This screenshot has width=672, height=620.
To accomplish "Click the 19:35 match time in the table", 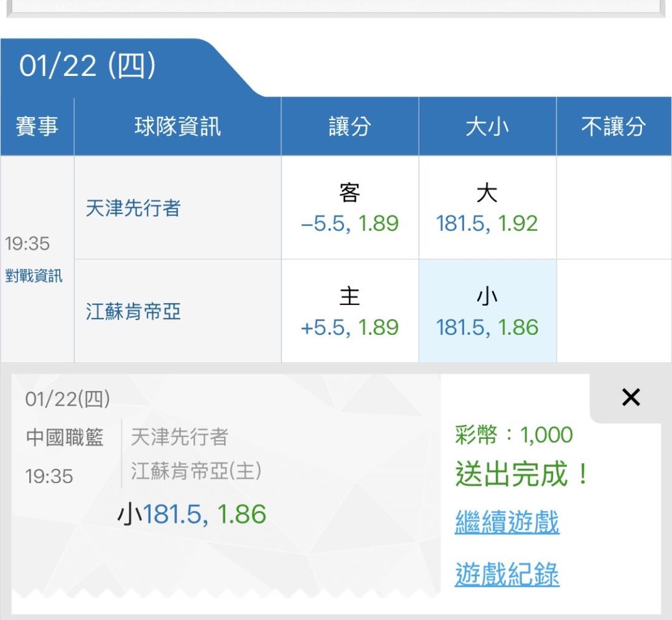I will point(27,243).
